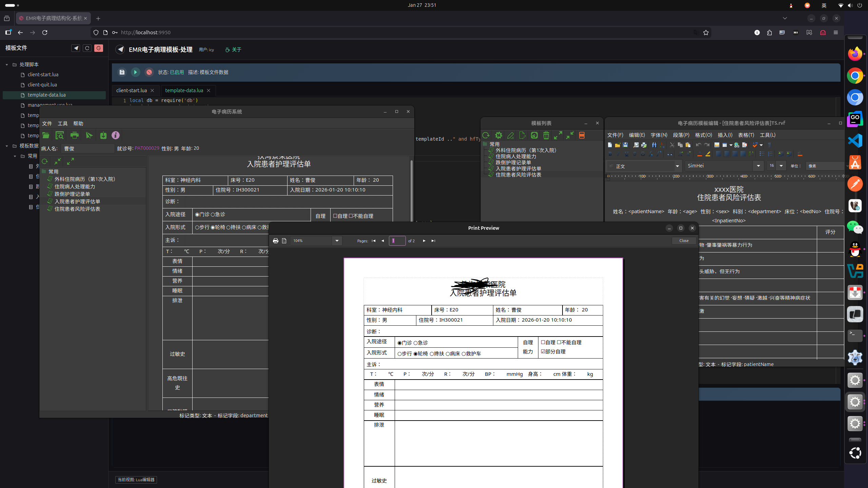This screenshot has width=868, height=488.
Task: Check the 不能自理 checkbox
Action: [351, 216]
